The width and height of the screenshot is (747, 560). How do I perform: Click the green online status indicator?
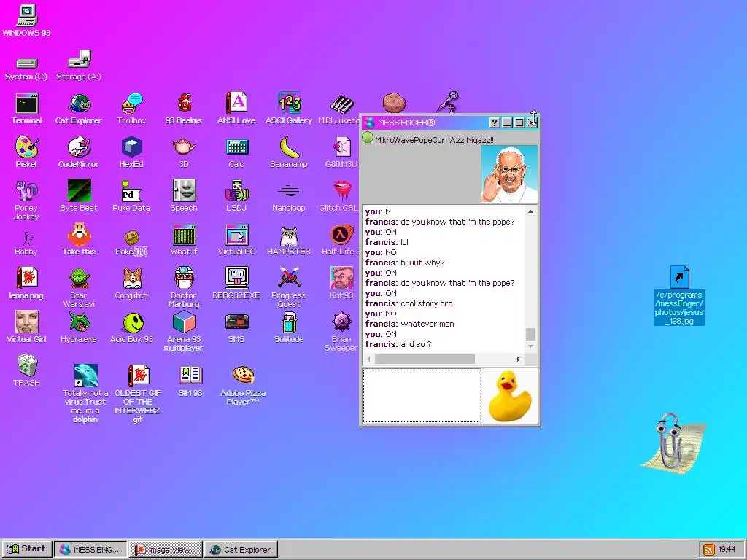[x=368, y=138]
